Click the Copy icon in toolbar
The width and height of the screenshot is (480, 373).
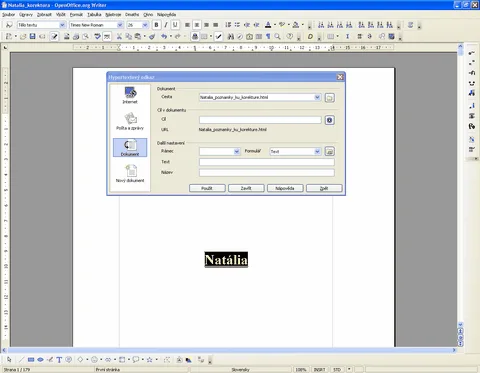(x=128, y=36)
